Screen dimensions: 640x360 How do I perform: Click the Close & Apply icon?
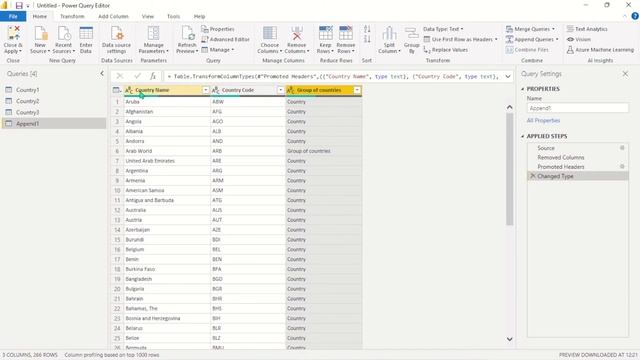(13, 33)
